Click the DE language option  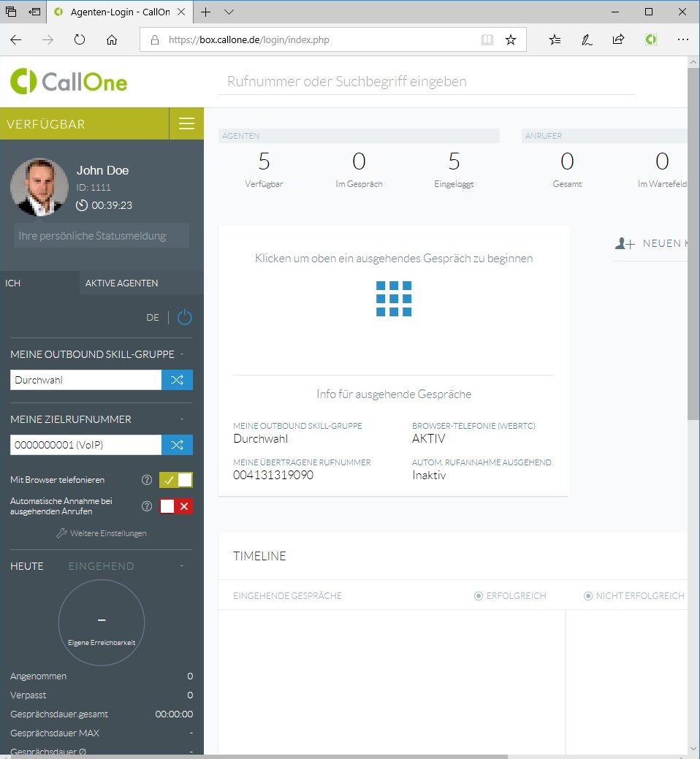point(153,317)
